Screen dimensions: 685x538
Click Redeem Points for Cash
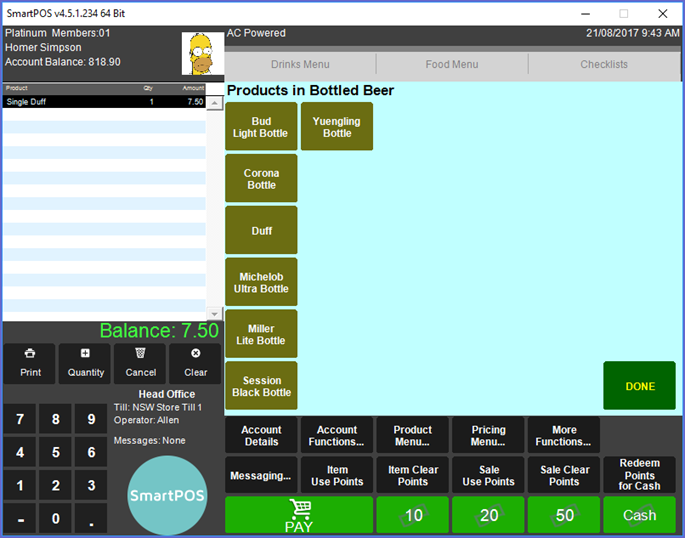point(640,475)
